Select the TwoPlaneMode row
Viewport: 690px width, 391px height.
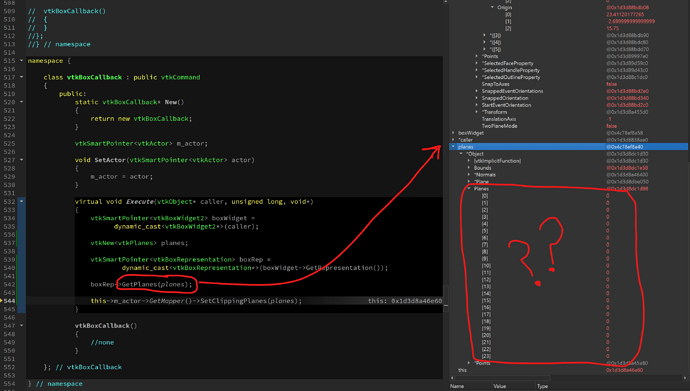coord(569,126)
